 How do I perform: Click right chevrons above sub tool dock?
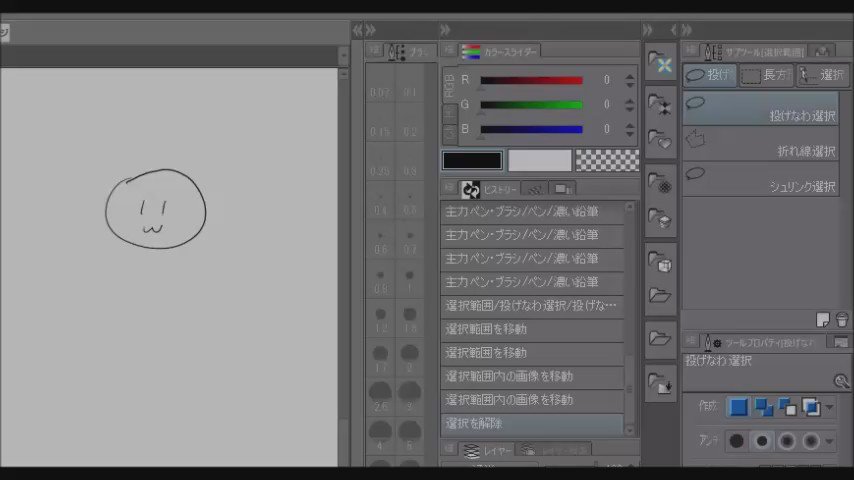point(686,30)
